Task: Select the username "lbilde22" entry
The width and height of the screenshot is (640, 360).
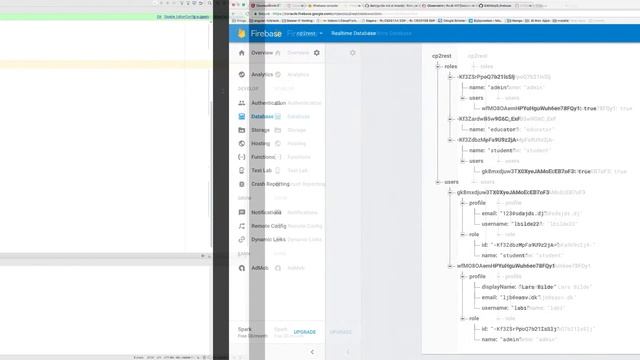Action: [513, 224]
